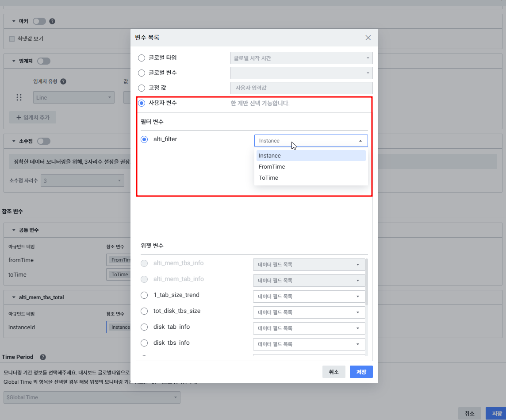Pick ToTime from the dropdown list

[268, 178]
